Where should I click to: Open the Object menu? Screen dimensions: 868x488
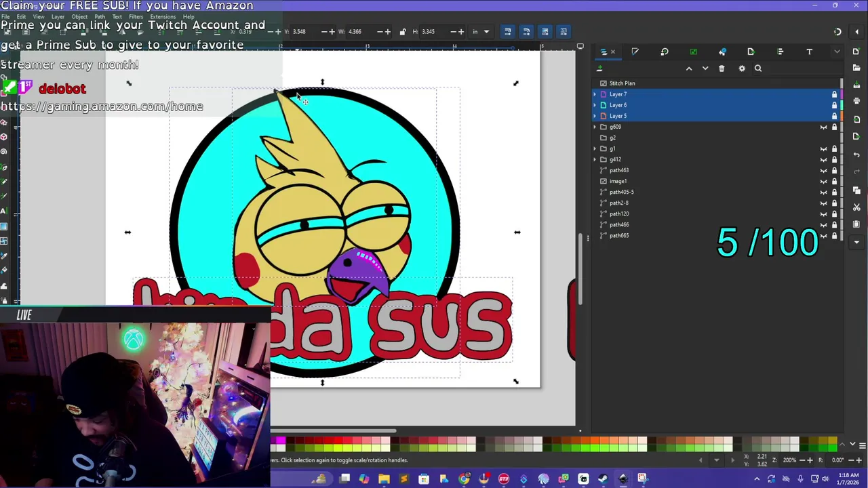79,17
